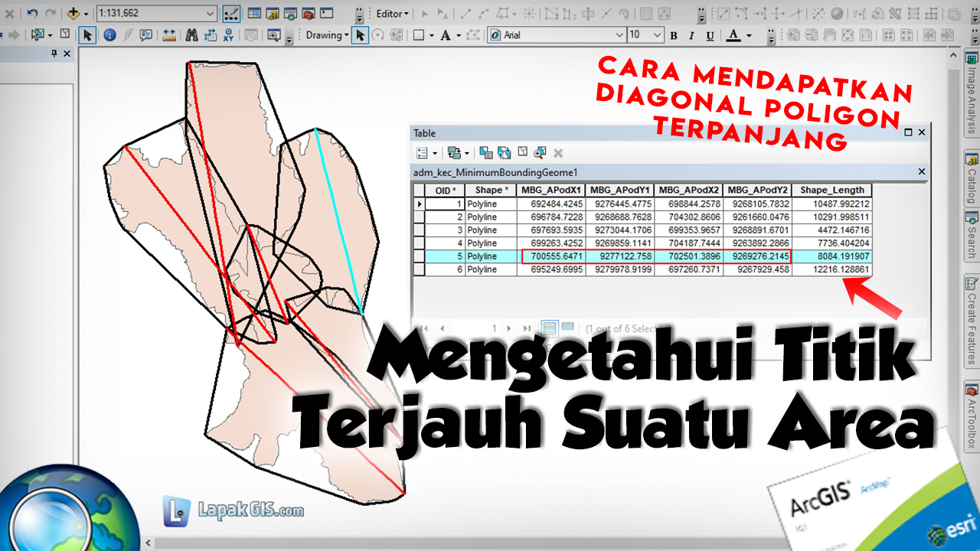Open the HTML Popup tool

pyautogui.click(x=145, y=35)
